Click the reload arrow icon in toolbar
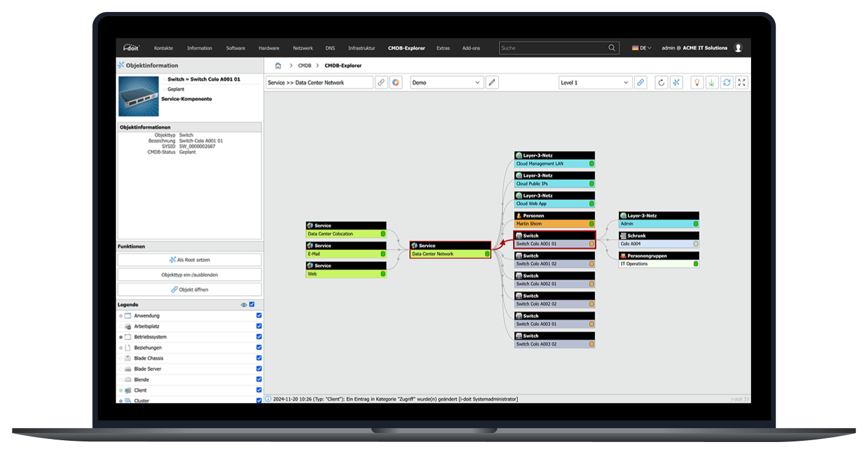The image size is (868, 454). pyautogui.click(x=661, y=82)
